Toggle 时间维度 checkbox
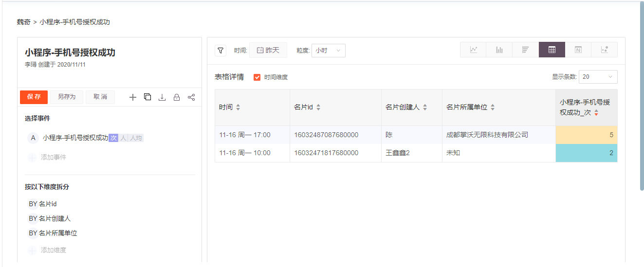Screen dimensions: 644x267 click(x=257, y=77)
